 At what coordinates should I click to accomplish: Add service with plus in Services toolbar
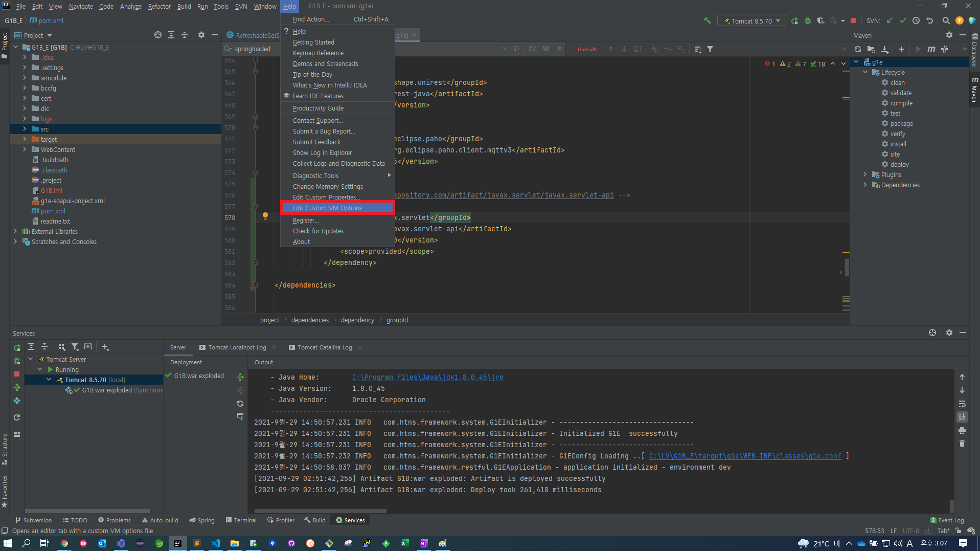pyautogui.click(x=105, y=347)
